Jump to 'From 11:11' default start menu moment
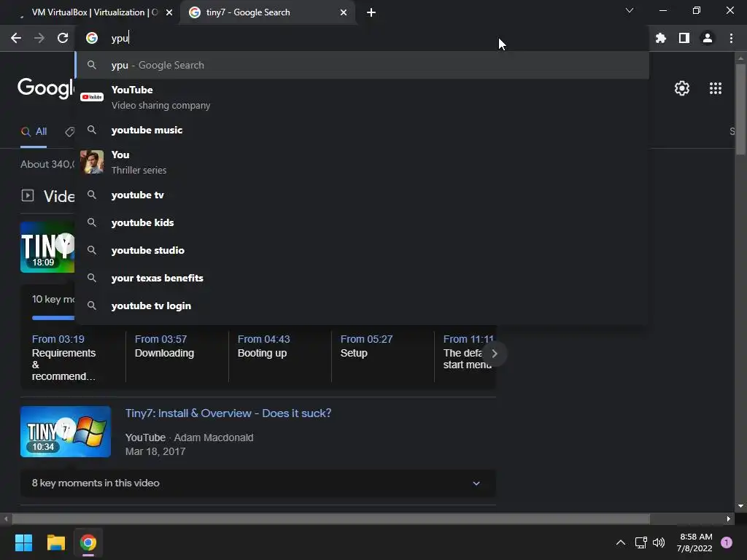This screenshot has width=747, height=560. 467,351
